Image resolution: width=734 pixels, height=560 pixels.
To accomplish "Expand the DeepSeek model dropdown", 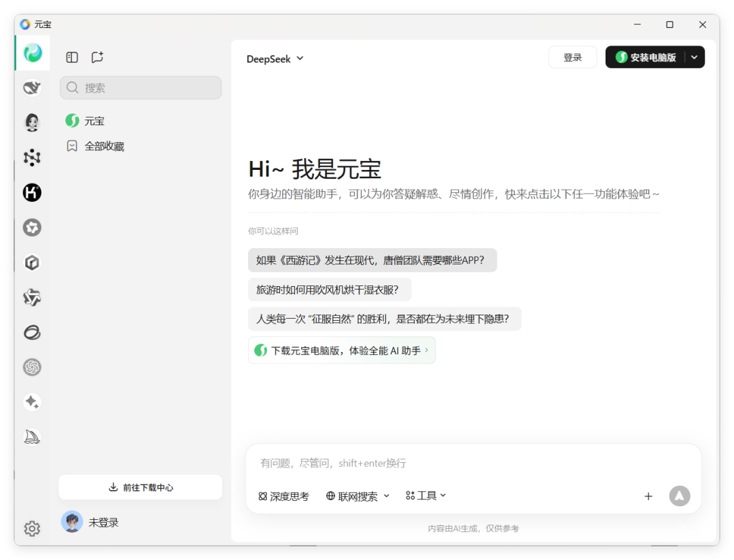I will (x=275, y=59).
